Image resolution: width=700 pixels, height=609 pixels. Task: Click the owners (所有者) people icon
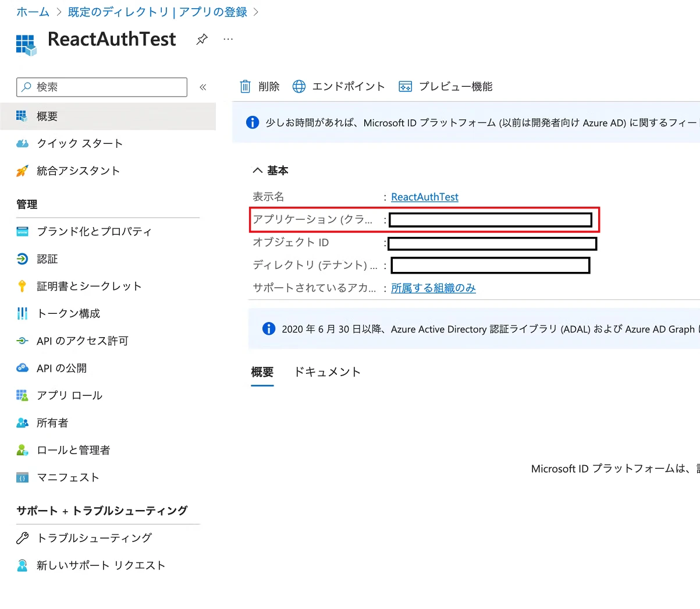coord(22,423)
